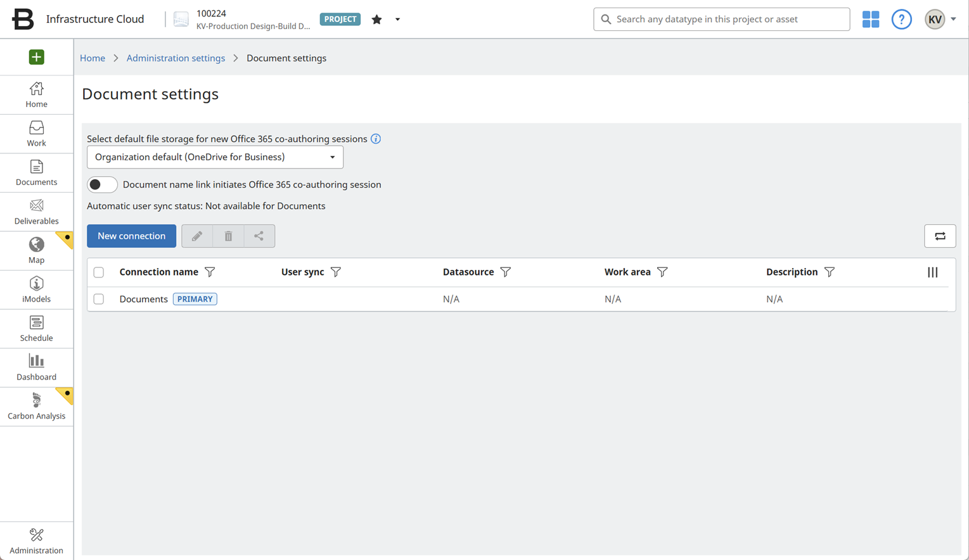Viewport: 969px width, 560px height.
Task: Filter the Connection name column
Action: click(210, 272)
